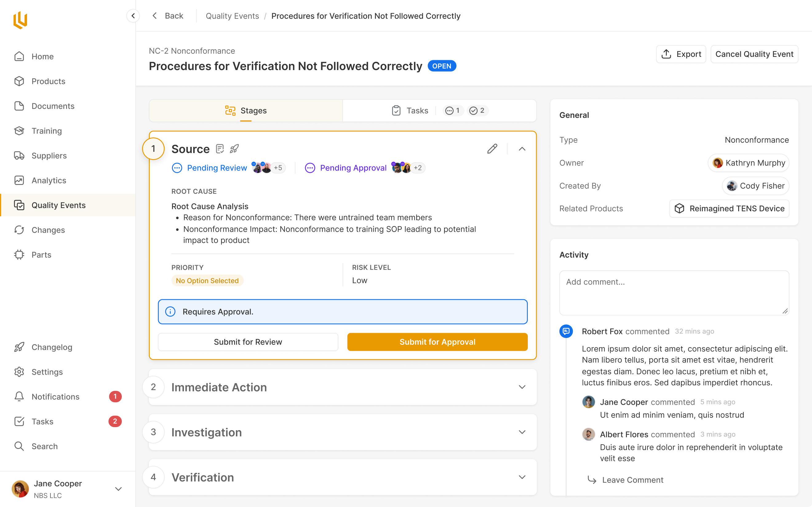Open Analytics from the sidebar
The image size is (812, 507).
pos(49,180)
